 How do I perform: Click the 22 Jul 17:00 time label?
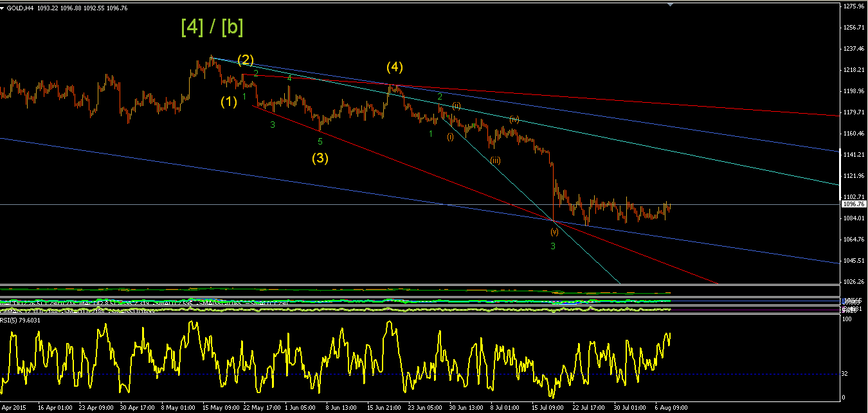(x=589, y=407)
